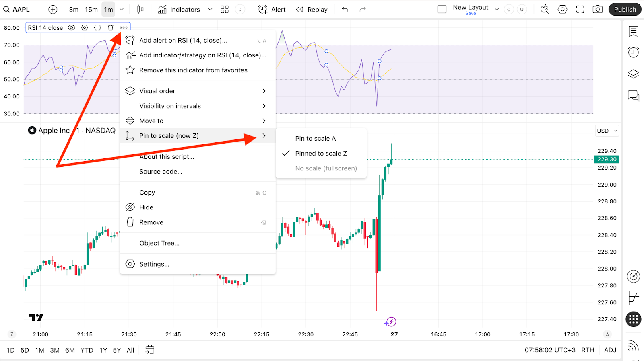Click the candlestick chart type icon
Screen dimensions: 644x361
pyautogui.click(x=140, y=10)
